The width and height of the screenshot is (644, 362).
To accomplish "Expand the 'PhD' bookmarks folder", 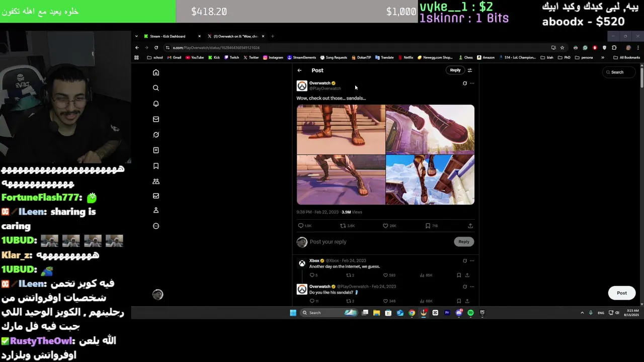I will click(565, 58).
